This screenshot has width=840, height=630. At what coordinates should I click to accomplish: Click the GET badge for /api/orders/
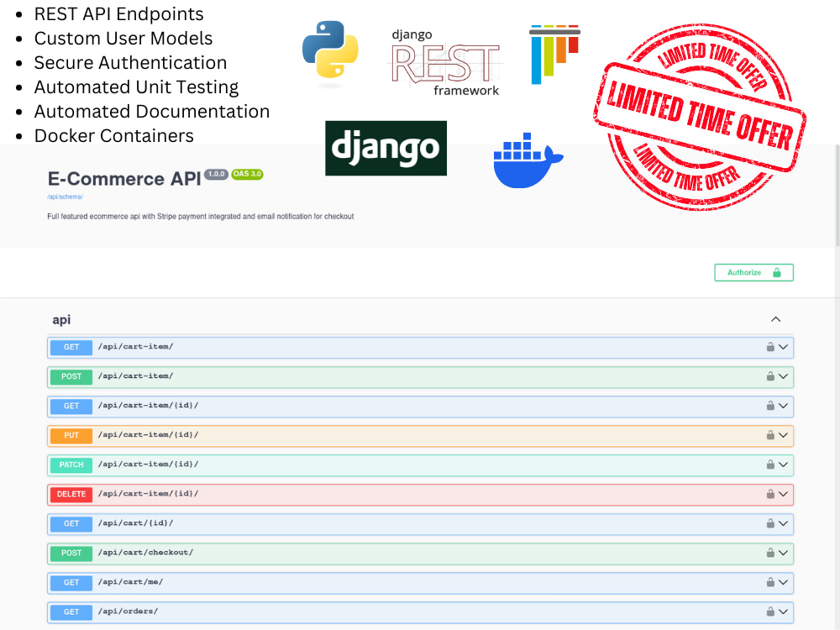(x=71, y=612)
